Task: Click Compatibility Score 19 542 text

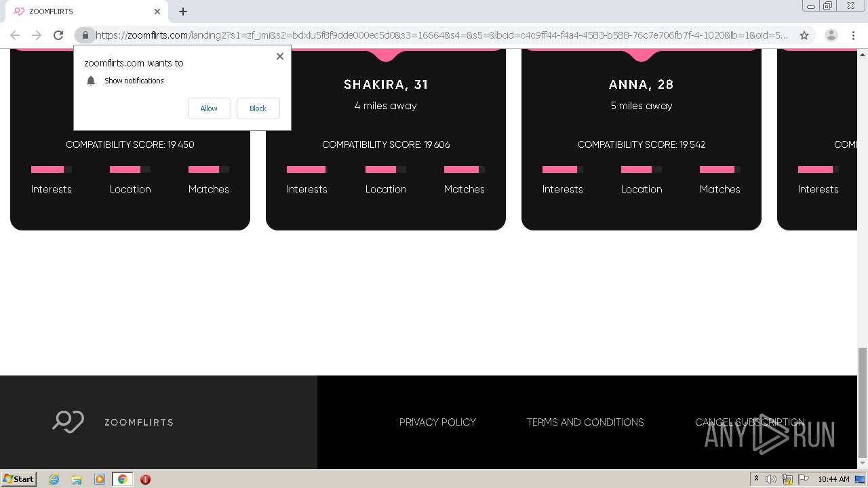Action: [642, 144]
